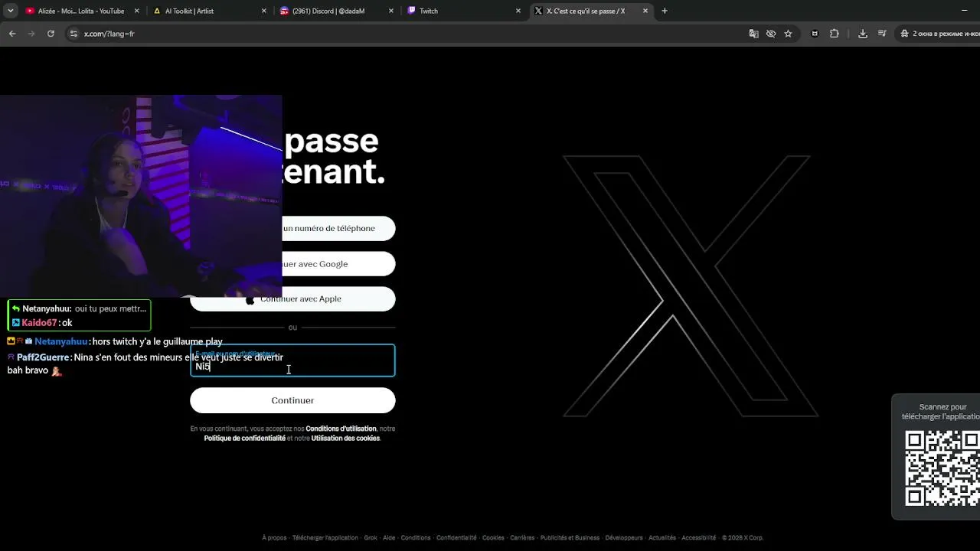Image resolution: width=980 pixels, height=551 pixels.
Task: Translate this page icon
Action: pyautogui.click(x=754, y=34)
